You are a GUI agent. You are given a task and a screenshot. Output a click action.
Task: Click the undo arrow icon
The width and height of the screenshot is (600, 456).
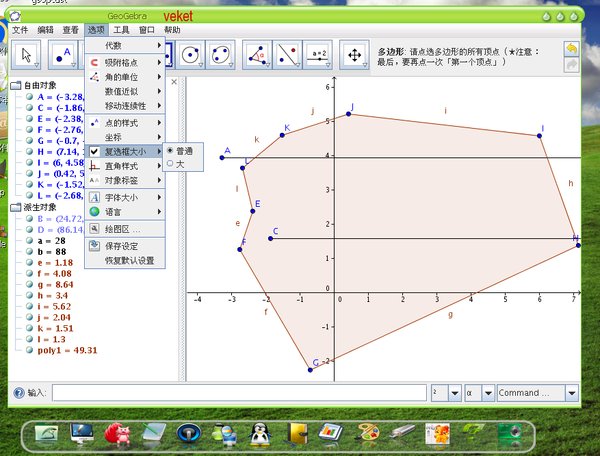(571, 48)
